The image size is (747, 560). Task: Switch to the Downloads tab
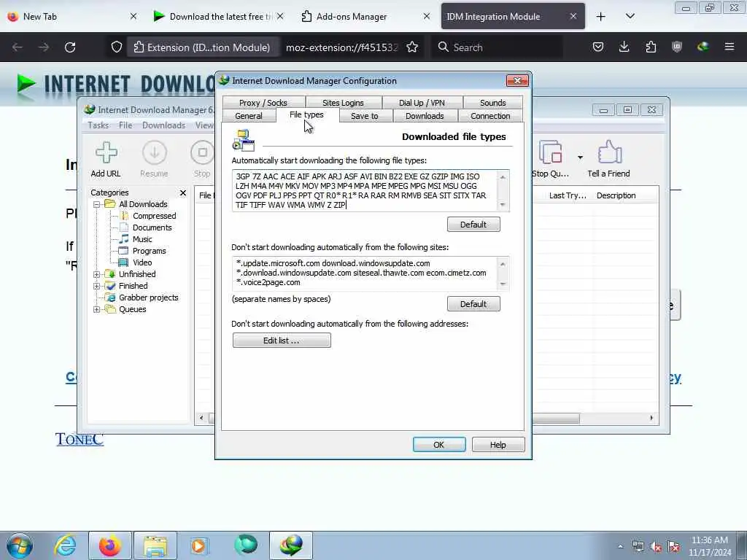tap(425, 116)
